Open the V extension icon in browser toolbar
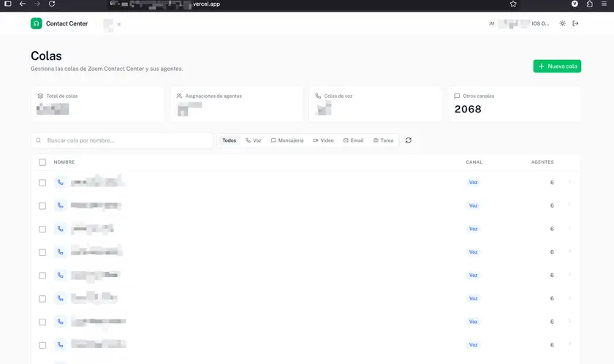The width and height of the screenshot is (614, 364). coord(575,4)
